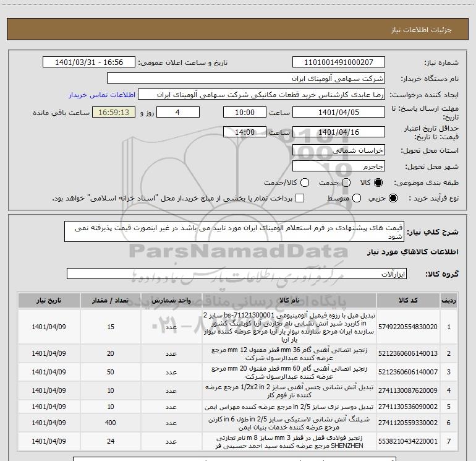Click the date 1401/04/09 in row 7
Screen dimensions: 476x461
click(49, 441)
